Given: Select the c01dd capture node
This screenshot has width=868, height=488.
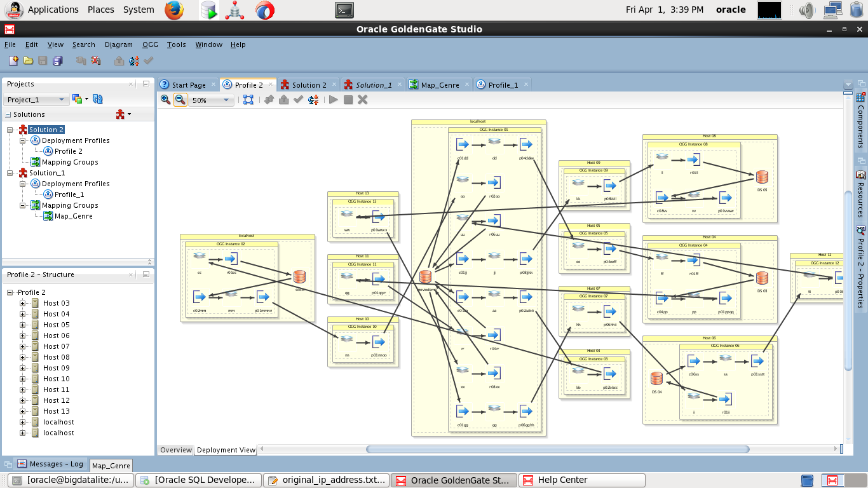Looking at the screenshot, I should click(x=463, y=144).
